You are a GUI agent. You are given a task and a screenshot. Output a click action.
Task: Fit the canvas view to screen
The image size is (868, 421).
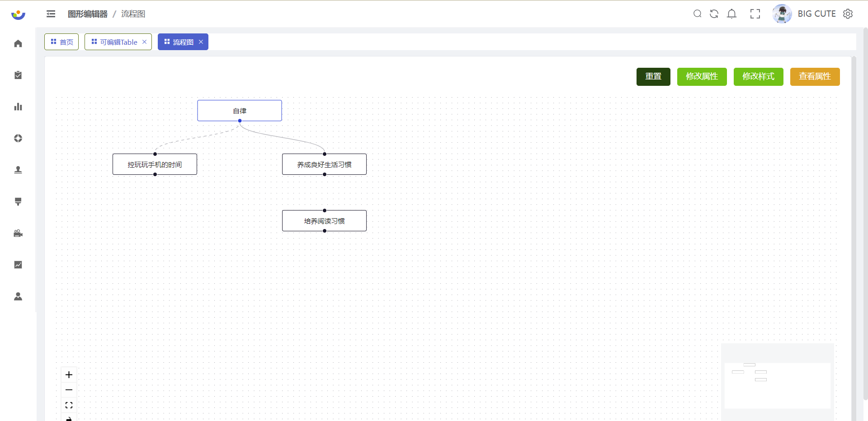pyautogui.click(x=69, y=405)
